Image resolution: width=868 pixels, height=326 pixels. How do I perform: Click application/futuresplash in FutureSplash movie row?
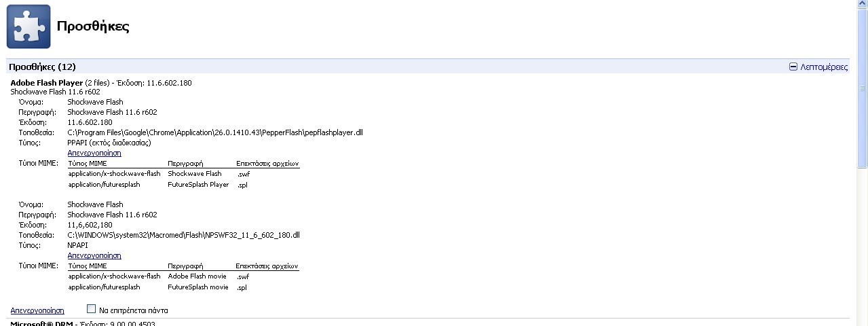coord(104,287)
